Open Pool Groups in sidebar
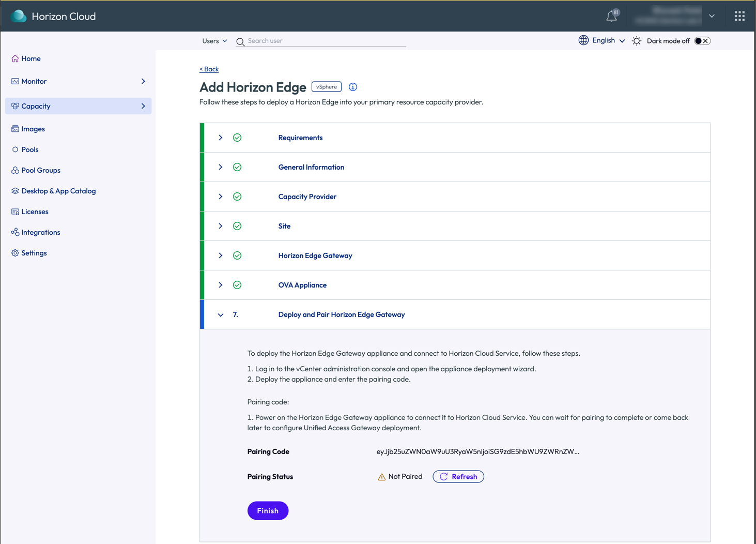 41,170
